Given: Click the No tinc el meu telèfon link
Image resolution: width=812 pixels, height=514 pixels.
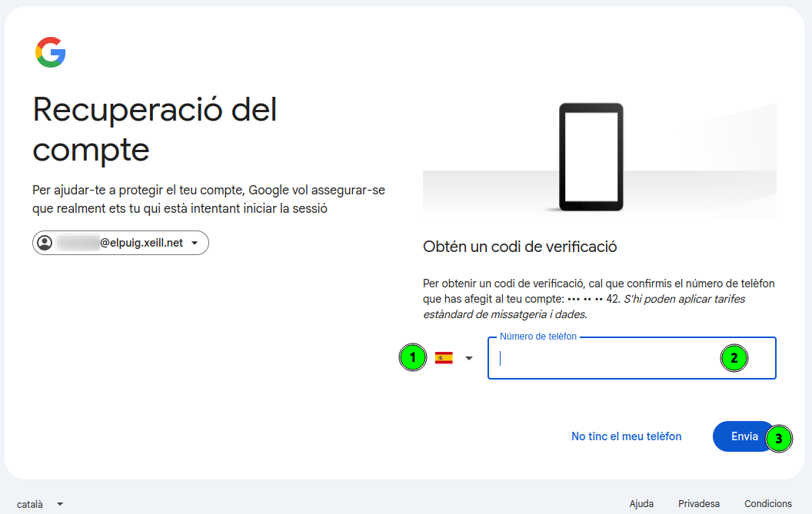Looking at the screenshot, I should click(626, 436).
